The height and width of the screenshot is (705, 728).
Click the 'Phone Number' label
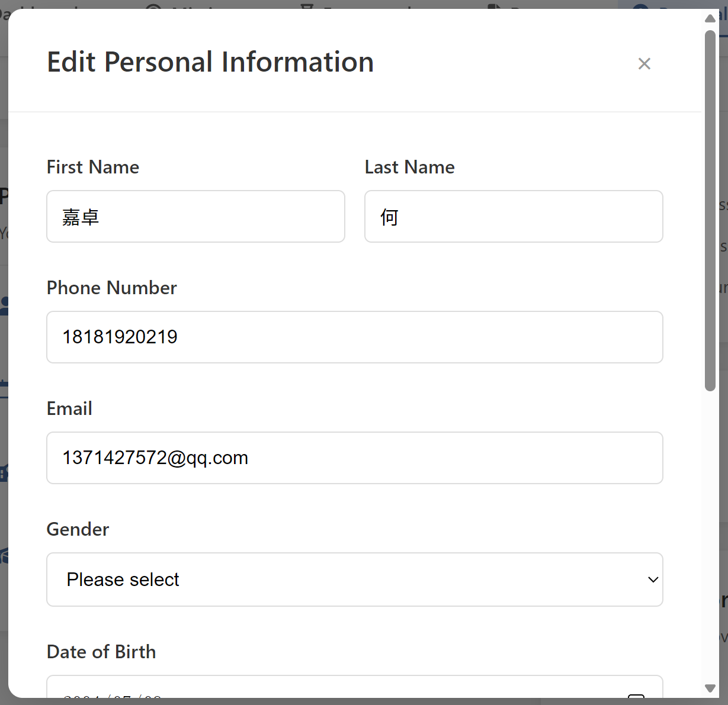tap(112, 288)
